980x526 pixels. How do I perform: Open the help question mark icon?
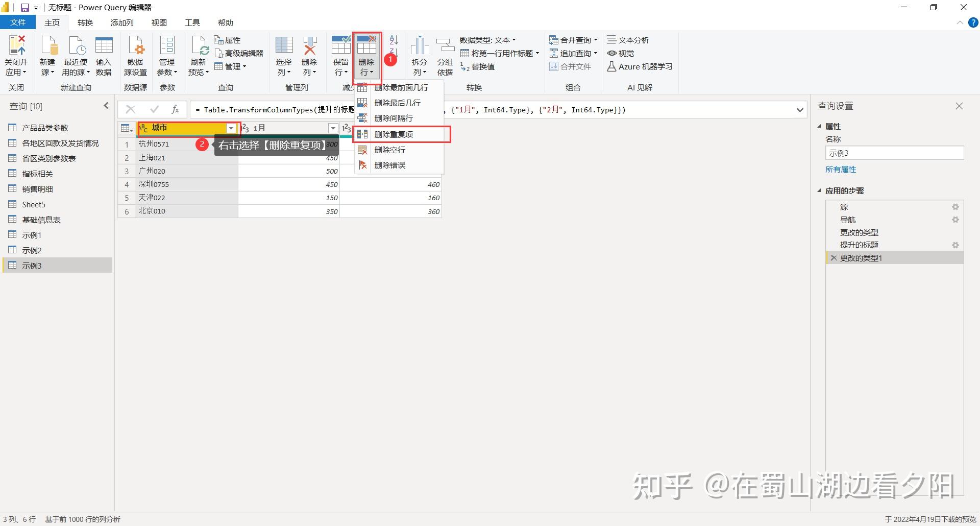coord(973,22)
